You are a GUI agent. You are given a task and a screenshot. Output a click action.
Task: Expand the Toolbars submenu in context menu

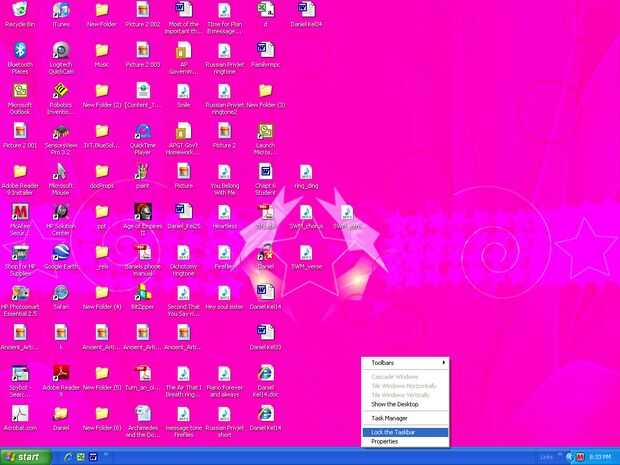pos(405,363)
